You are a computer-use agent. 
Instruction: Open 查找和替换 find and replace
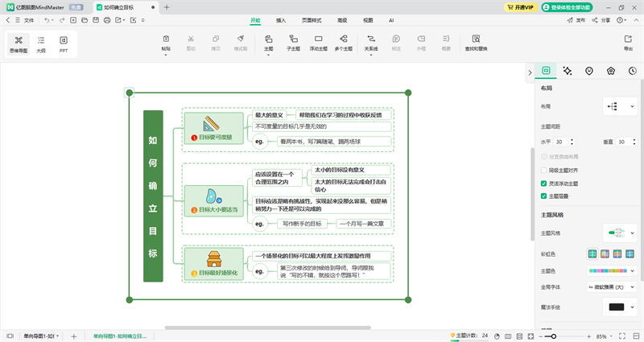[476, 42]
